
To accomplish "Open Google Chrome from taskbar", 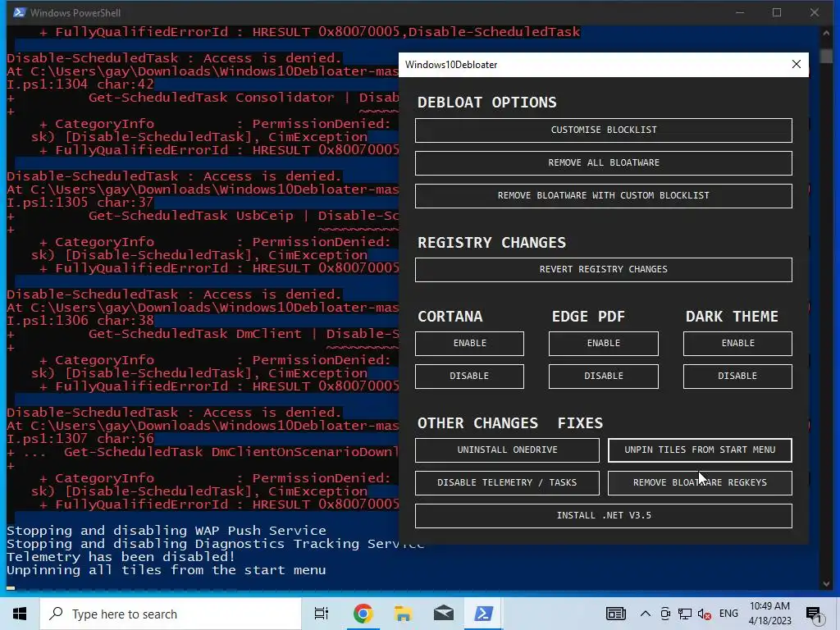I will [x=363, y=614].
